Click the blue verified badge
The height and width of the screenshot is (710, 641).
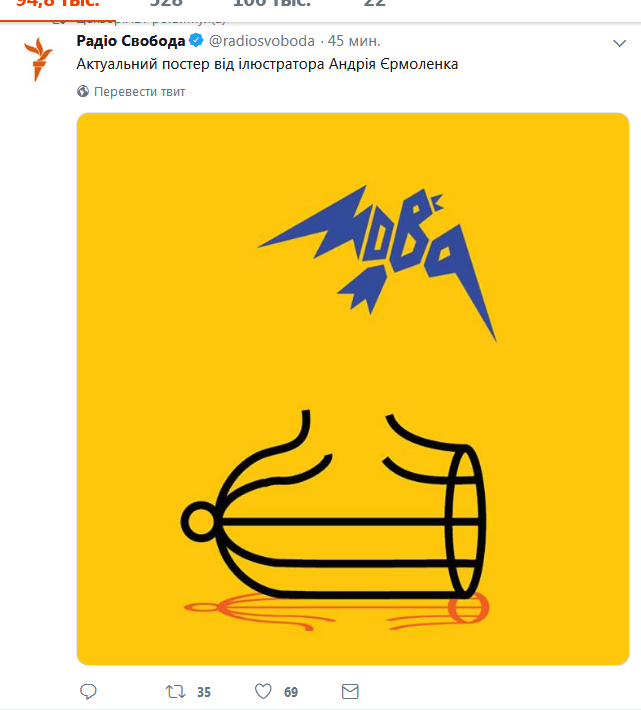tap(196, 40)
